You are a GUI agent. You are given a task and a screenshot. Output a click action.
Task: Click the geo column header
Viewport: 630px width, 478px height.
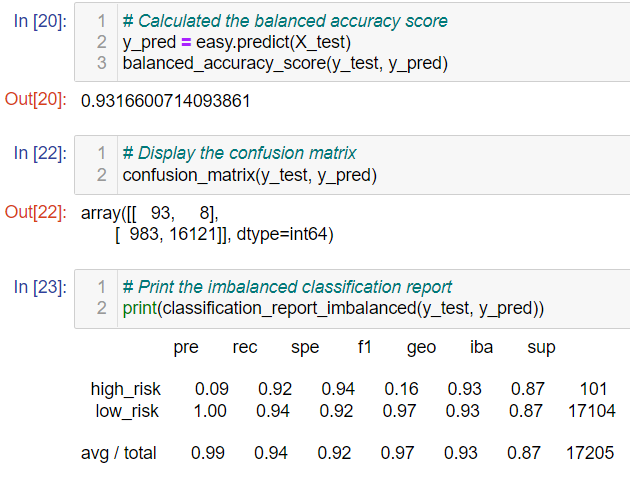[421, 348]
